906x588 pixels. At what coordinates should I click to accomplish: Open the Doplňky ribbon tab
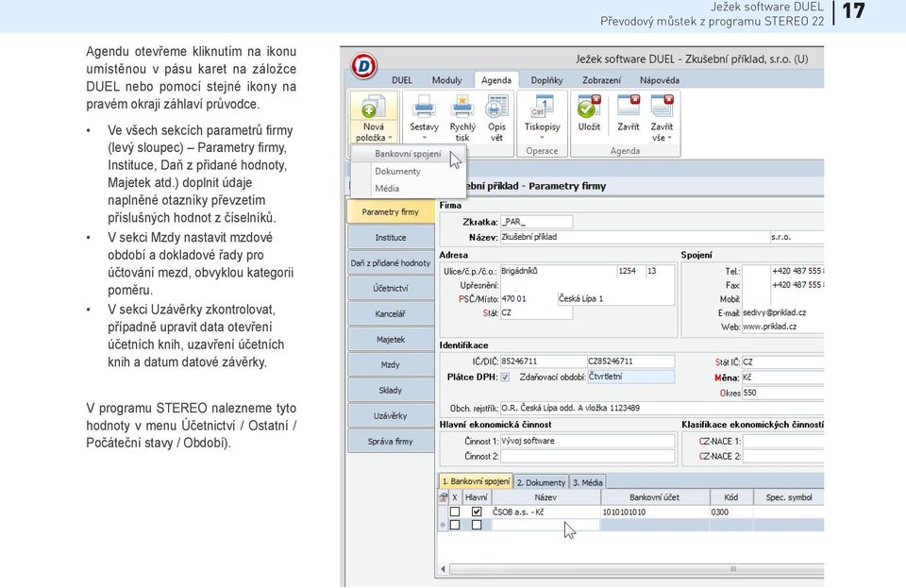(x=546, y=80)
